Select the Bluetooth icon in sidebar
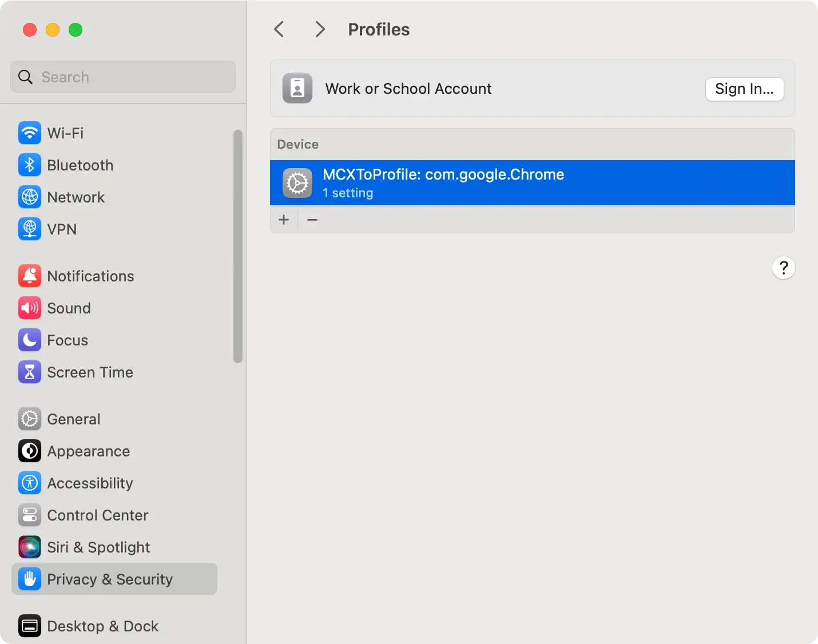The image size is (818, 644). (x=29, y=165)
